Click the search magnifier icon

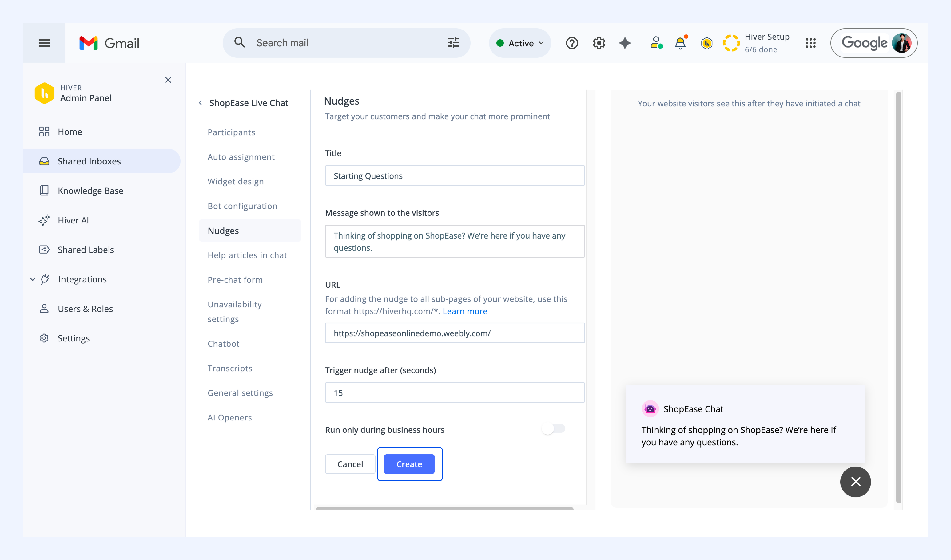[239, 43]
